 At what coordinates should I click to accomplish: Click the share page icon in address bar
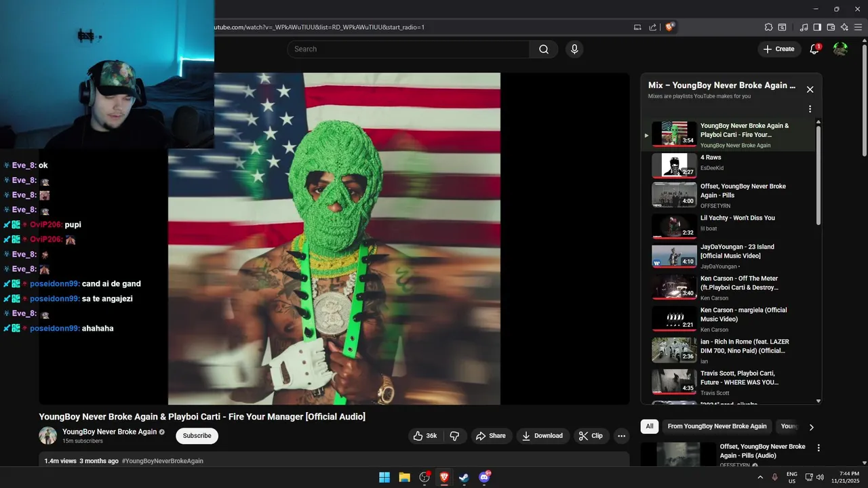point(652,27)
